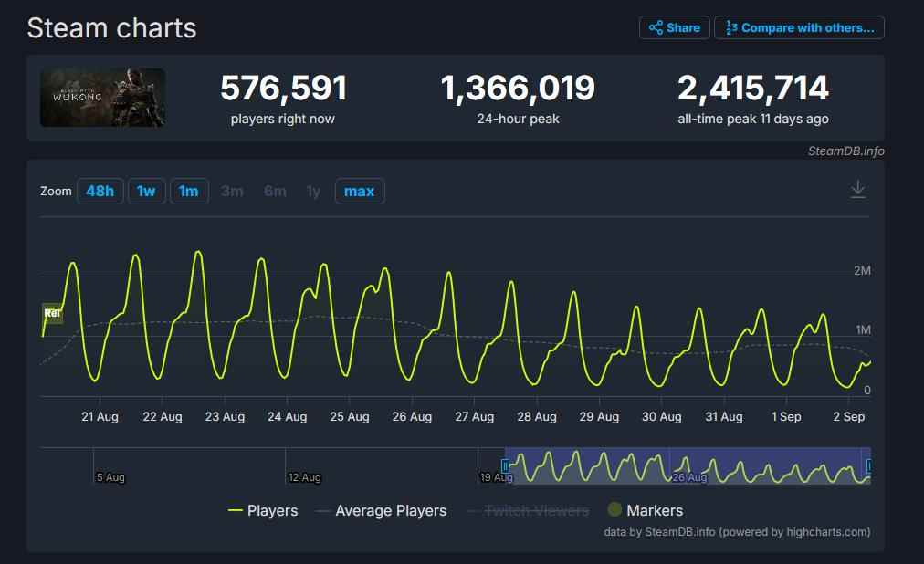This screenshot has height=564, width=924.
Task: Click the left navigator range handle
Action: 505,466
